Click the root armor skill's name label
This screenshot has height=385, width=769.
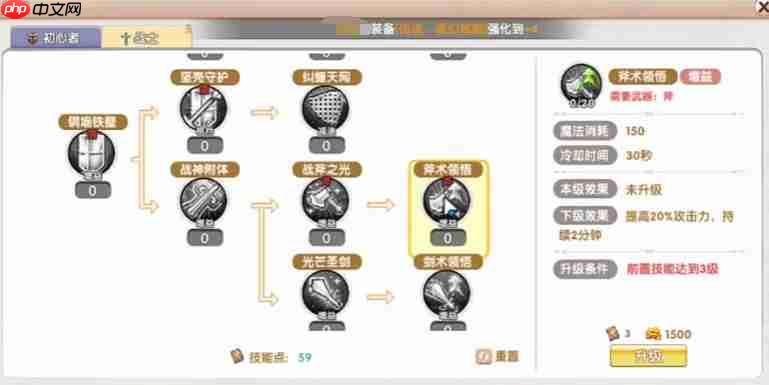pyautogui.click(x=93, y=122)
